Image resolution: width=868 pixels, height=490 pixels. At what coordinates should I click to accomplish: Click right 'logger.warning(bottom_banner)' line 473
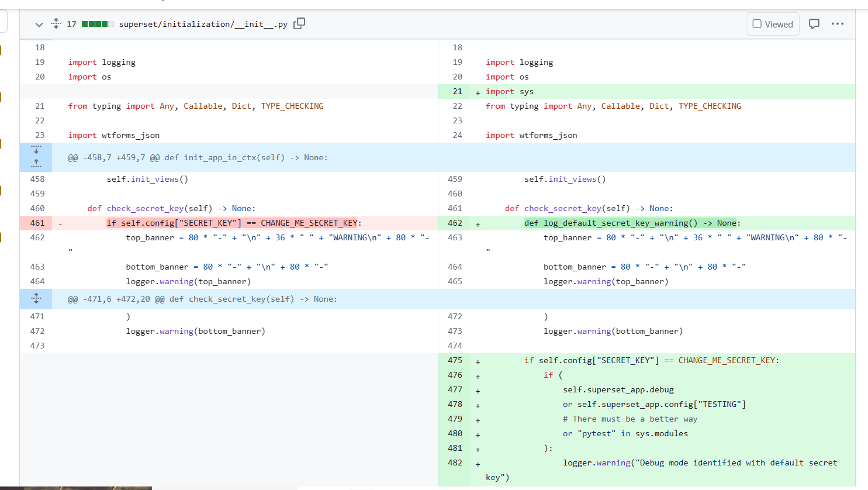[x=613, y=331]
